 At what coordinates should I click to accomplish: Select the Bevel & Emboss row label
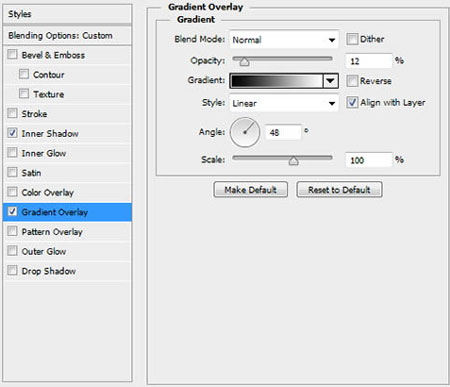pyautogui.click(x=53, y=55)
